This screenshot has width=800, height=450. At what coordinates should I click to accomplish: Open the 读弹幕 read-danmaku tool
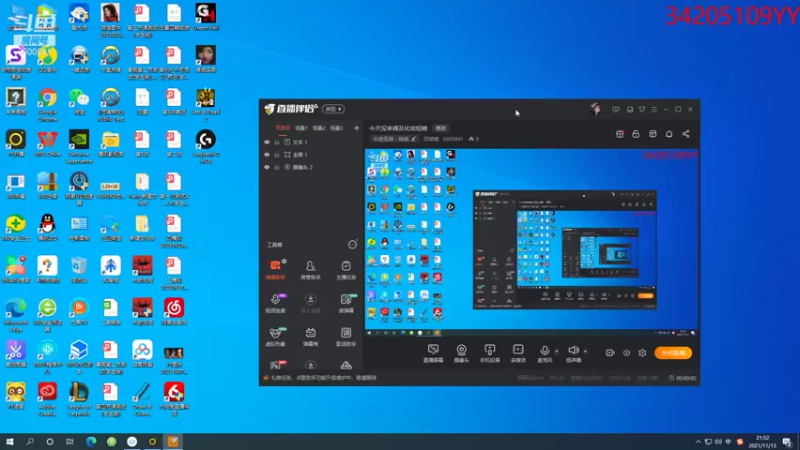coord(346,303)
